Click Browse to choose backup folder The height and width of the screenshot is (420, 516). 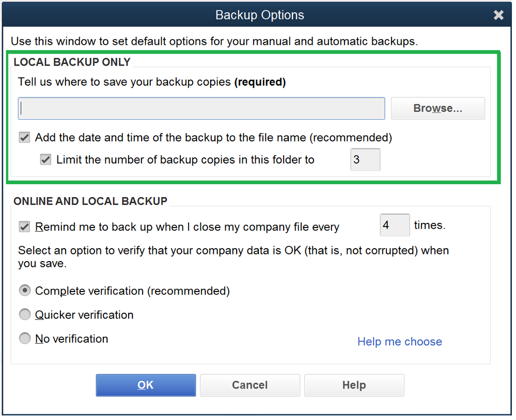[437, 108]
